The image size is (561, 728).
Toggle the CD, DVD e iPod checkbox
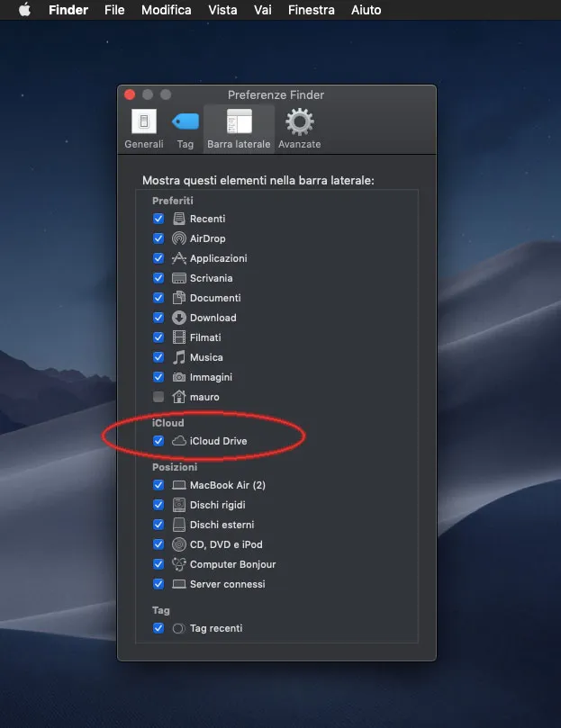pos(158,544)
